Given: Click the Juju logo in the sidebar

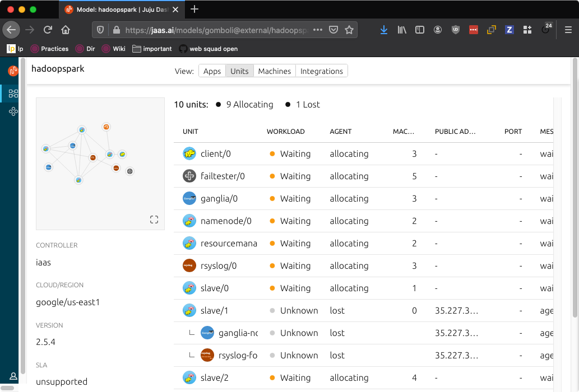Looking at the screenshot, I should pos(12,71).
